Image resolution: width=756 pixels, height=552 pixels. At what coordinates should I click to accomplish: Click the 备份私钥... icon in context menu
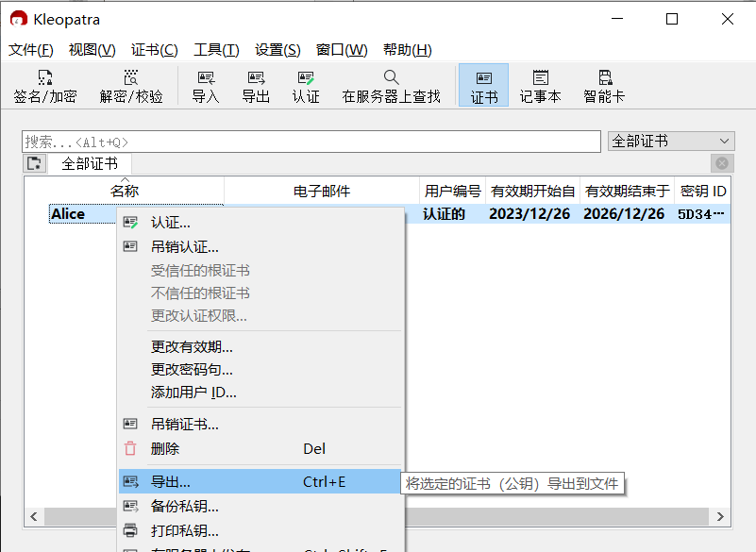tap(130, 506)
